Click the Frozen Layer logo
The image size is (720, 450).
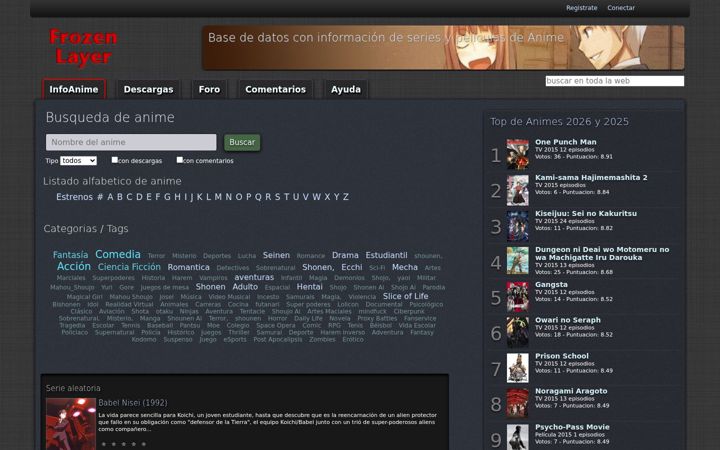coord(83,47)
